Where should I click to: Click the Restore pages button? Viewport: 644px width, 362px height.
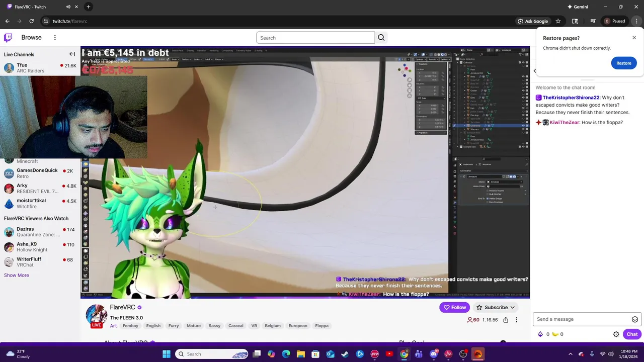pyautogui.click(x=623, y=63)
